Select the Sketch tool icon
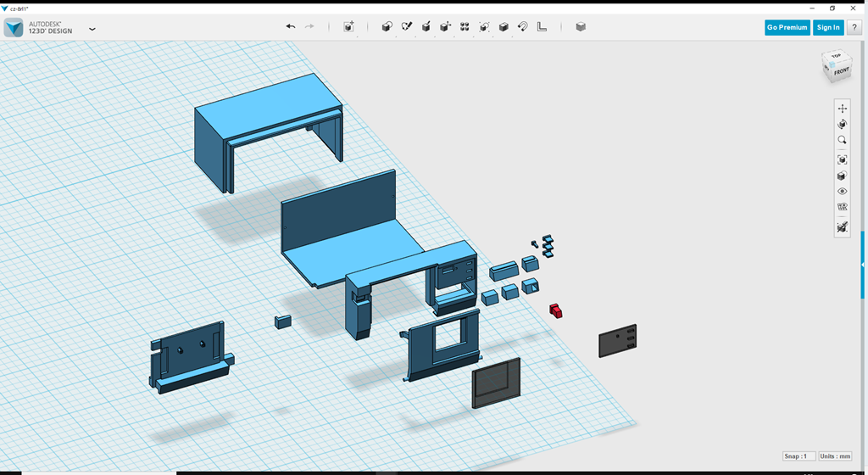Viewport: 868px width, 475px height. point(406,27)
